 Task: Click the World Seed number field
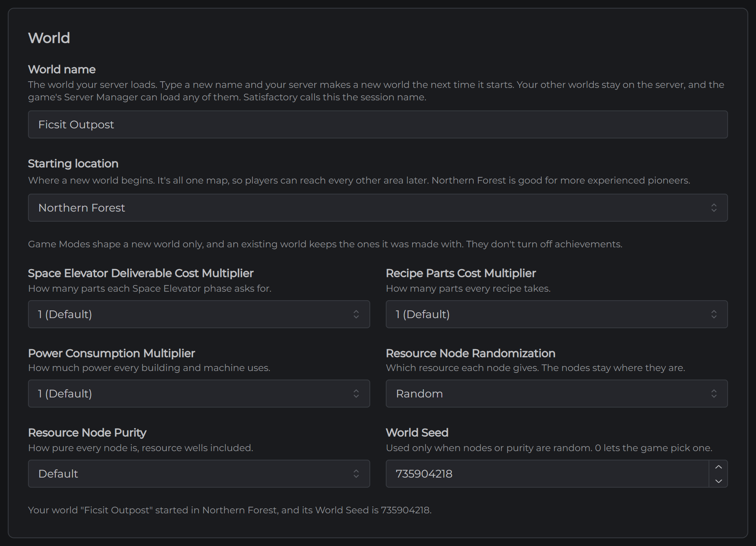click(x=547, y=474)
